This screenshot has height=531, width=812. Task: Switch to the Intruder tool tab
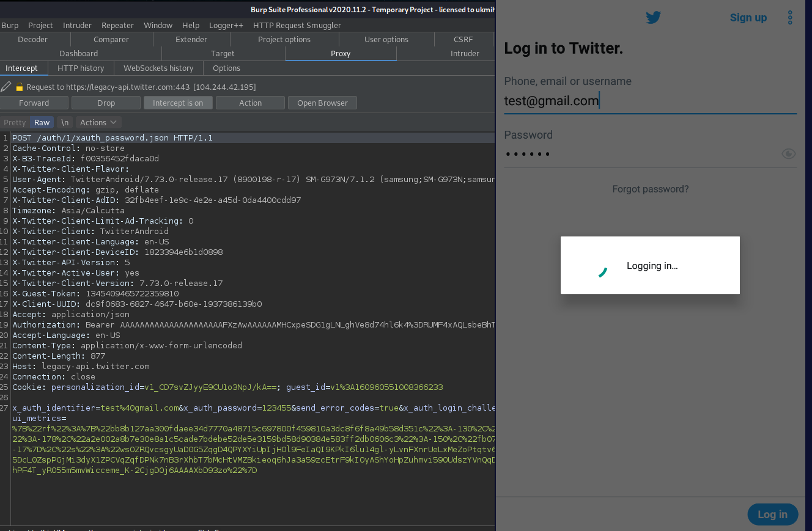465,53
